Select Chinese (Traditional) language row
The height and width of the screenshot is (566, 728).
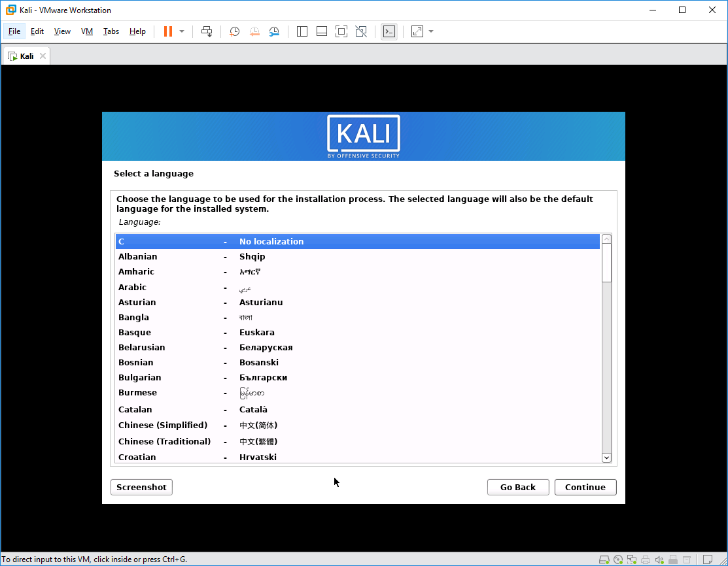coord(358,441)
